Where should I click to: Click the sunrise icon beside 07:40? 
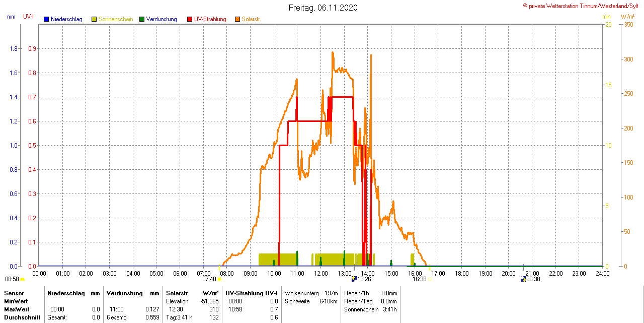(219, 279)
